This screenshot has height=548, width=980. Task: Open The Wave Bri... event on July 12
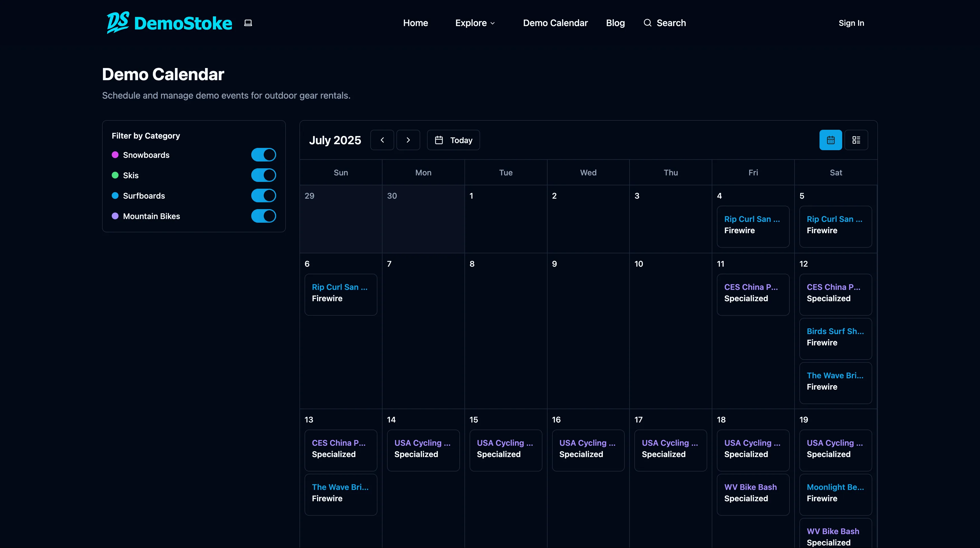coord(835,383)
